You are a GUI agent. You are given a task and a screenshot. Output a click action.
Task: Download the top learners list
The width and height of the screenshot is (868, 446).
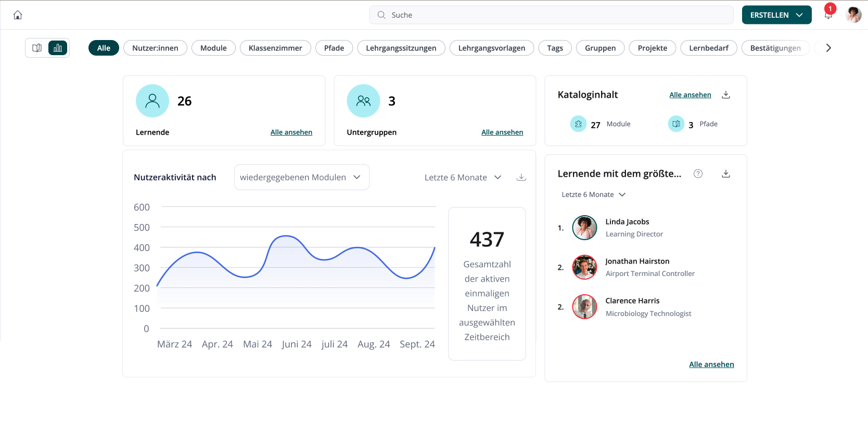(x=726, y=174)
